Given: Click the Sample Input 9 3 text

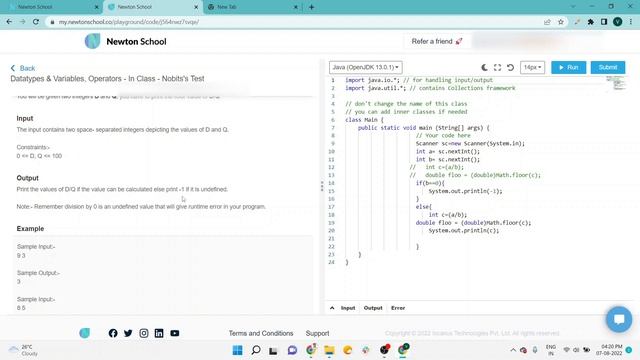Looking at the screenshot, I should [21, 256].
